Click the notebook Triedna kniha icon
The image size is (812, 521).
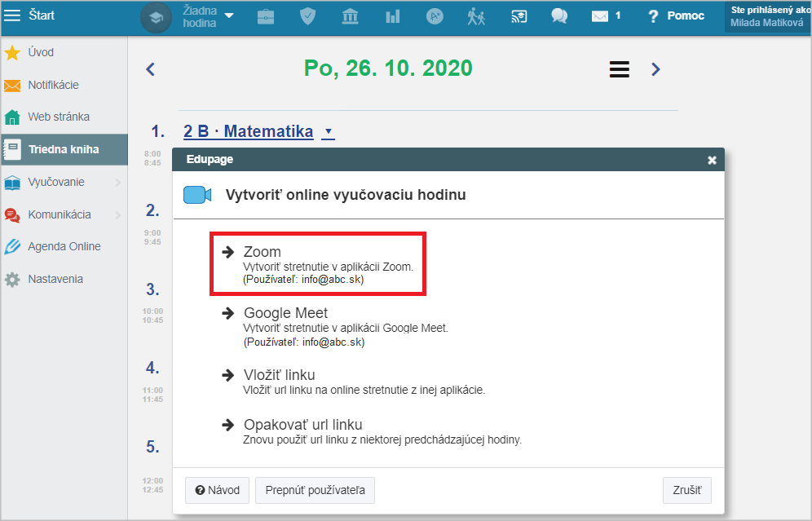tap(12, 150)
